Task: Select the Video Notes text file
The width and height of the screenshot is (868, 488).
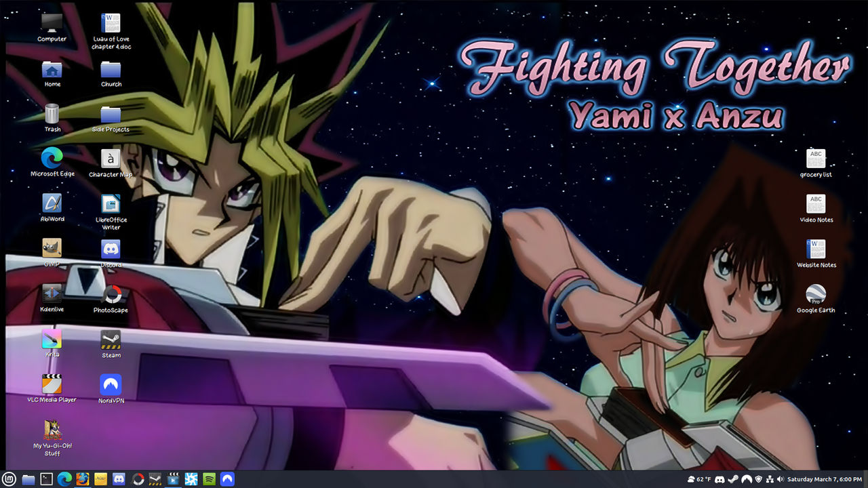Action: pyautogui.click(x=816, y=208)
